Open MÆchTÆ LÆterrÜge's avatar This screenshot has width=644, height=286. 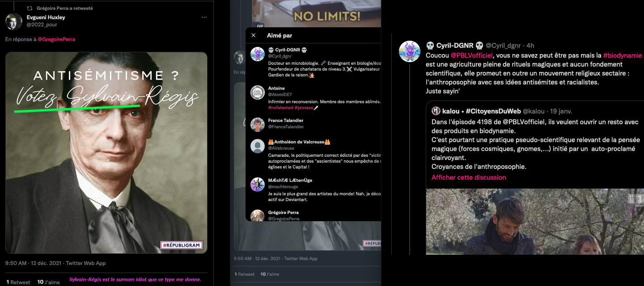[x=258, y=184]
